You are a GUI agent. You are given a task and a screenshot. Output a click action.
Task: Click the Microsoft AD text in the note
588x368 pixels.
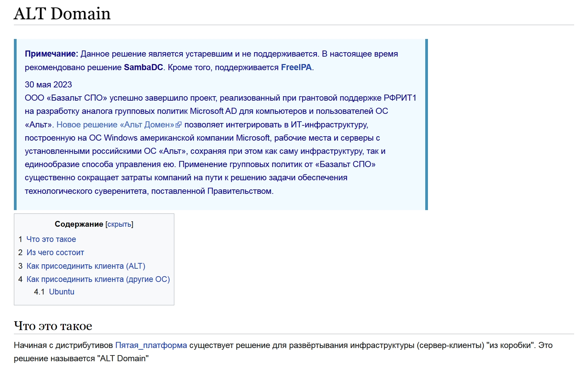(x=213, y=111)
